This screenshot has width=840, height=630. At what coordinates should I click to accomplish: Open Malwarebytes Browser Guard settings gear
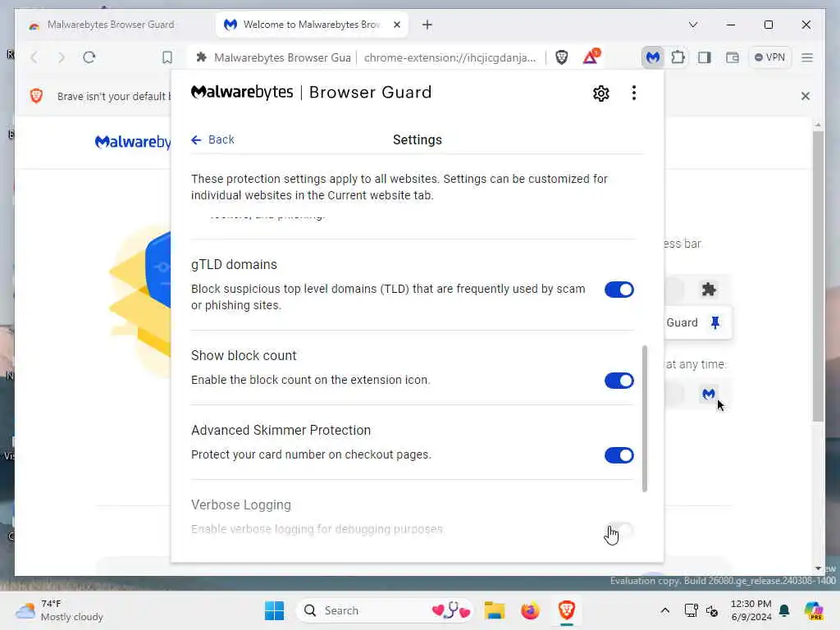600,94
